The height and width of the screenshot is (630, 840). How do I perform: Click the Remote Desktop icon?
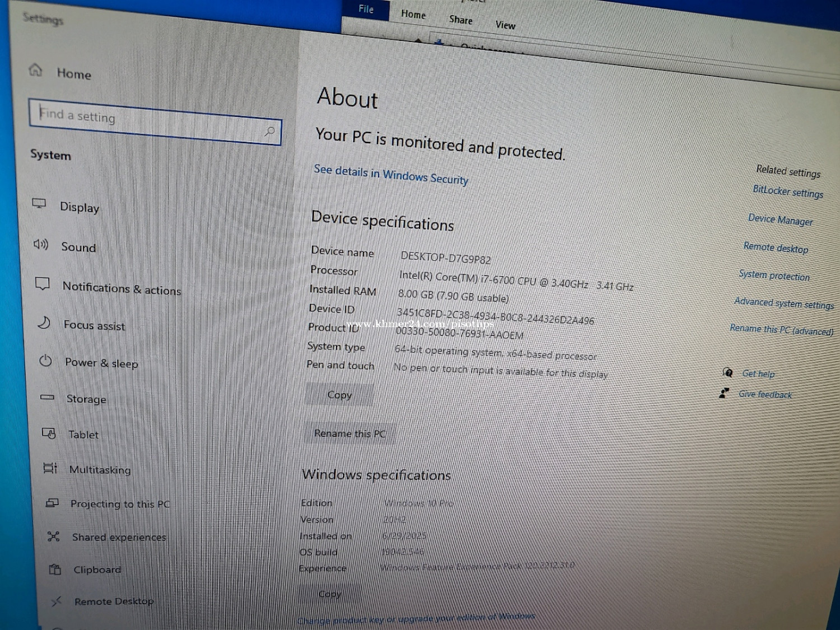click(x=57, y=601)
